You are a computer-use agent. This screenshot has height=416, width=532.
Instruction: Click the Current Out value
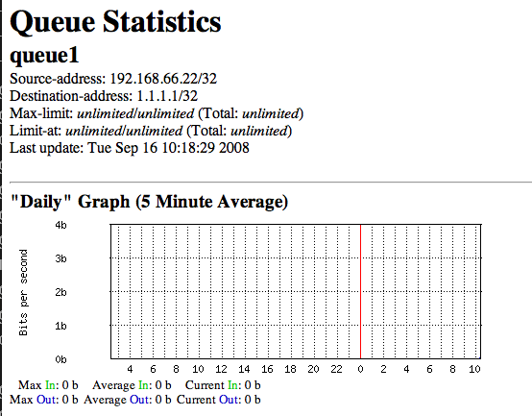click(x=253, y=400)
